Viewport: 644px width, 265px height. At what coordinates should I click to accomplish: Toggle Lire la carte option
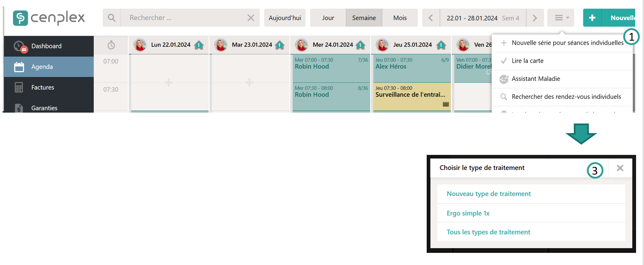(x=527, y=61)
